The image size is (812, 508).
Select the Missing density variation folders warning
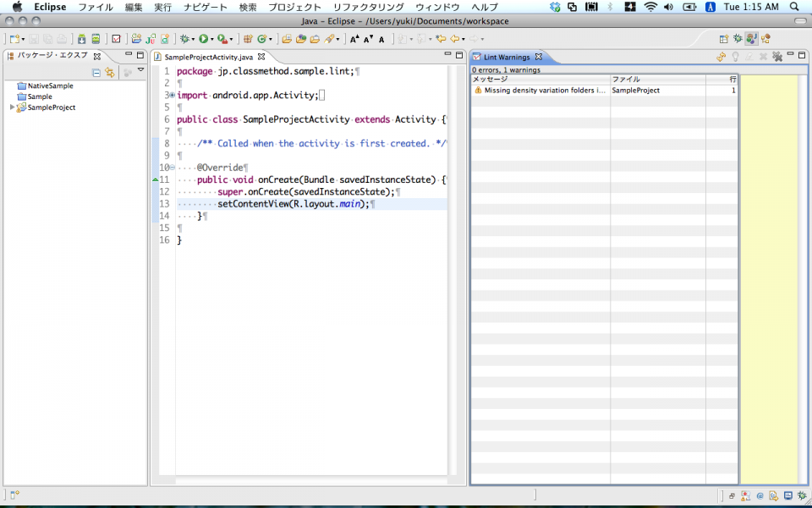pos(541,90)
